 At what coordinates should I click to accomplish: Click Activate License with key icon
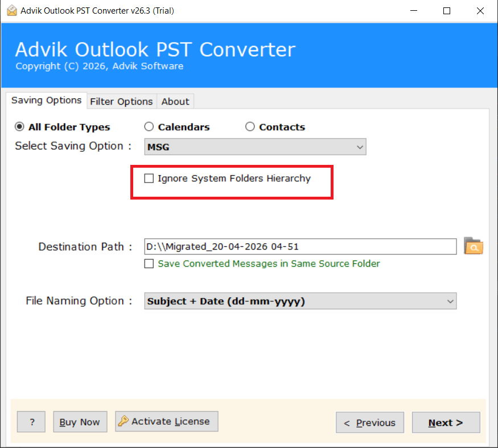coord(166,422)
